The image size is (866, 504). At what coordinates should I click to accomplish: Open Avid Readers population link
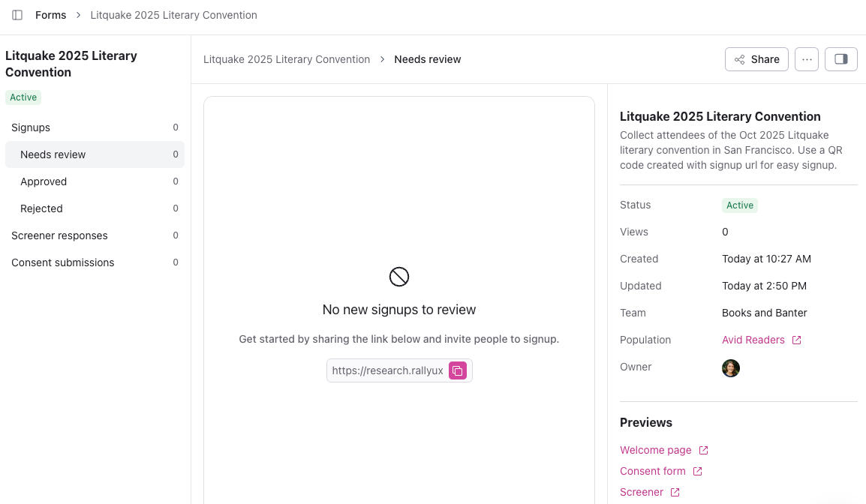[753, 340]
